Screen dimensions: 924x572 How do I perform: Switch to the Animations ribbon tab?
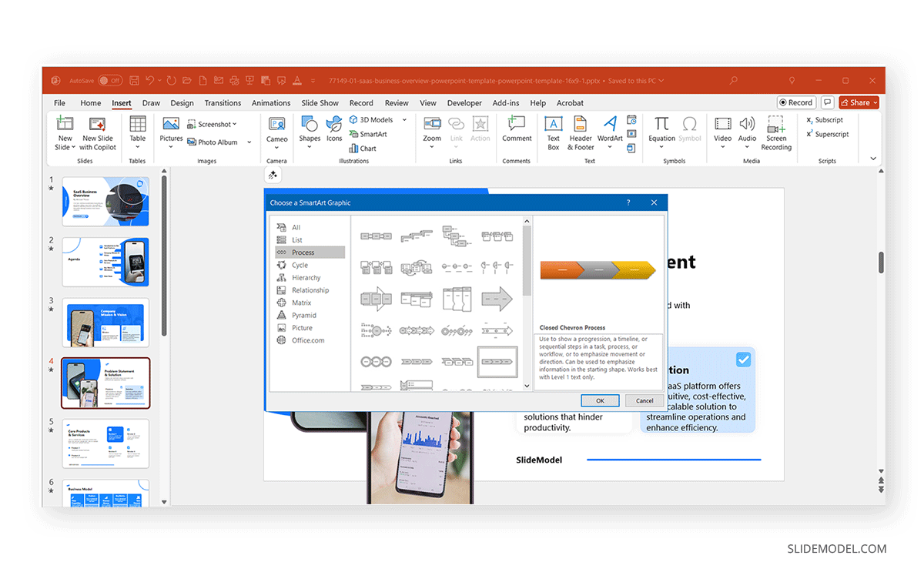271,102
